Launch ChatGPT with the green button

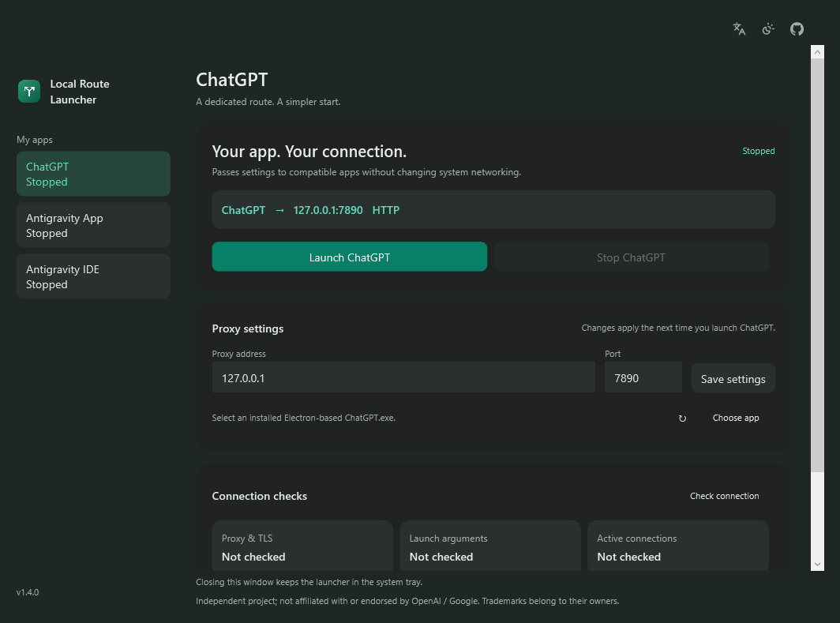[x=349, y=257]
